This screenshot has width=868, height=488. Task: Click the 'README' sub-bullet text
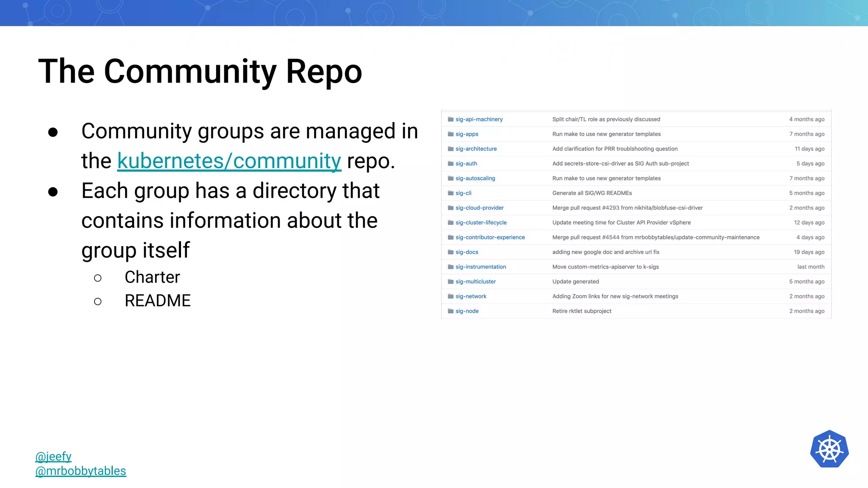click(158, 301)
